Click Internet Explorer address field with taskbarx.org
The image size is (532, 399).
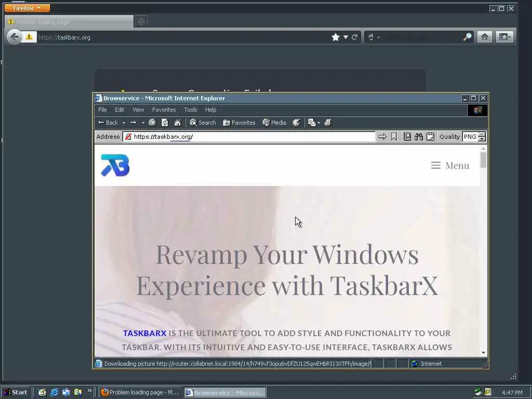[249, 137]
